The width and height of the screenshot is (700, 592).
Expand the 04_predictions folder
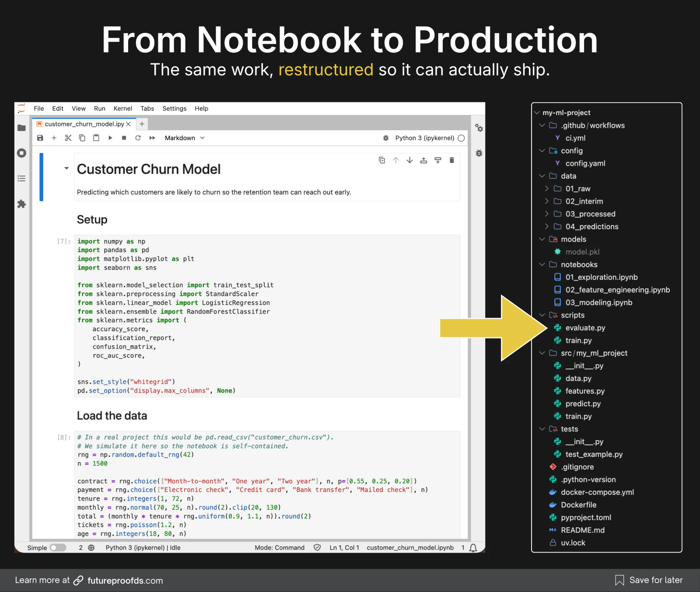(546, 226)
